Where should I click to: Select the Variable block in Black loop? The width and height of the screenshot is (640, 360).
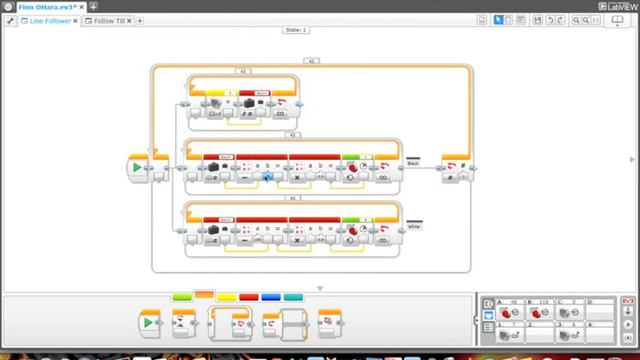pos(218,169)
